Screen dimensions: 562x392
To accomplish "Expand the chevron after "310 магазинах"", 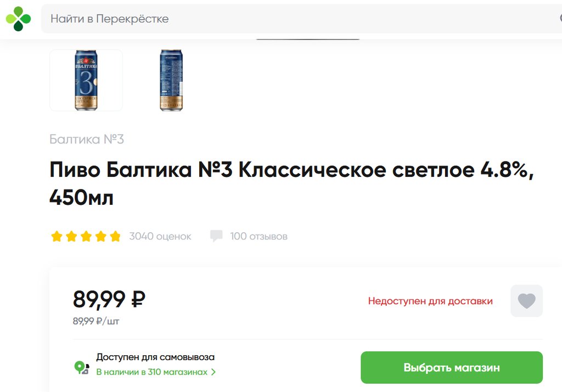I will point(213,372).
